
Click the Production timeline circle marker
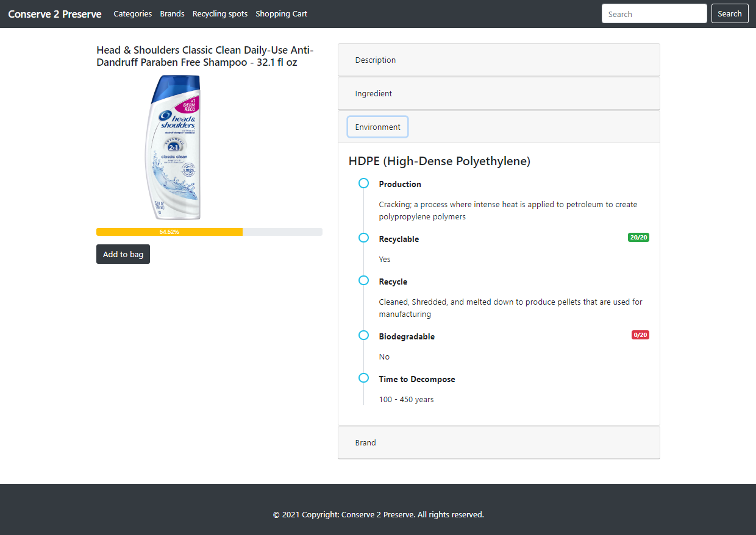point(363,183)
